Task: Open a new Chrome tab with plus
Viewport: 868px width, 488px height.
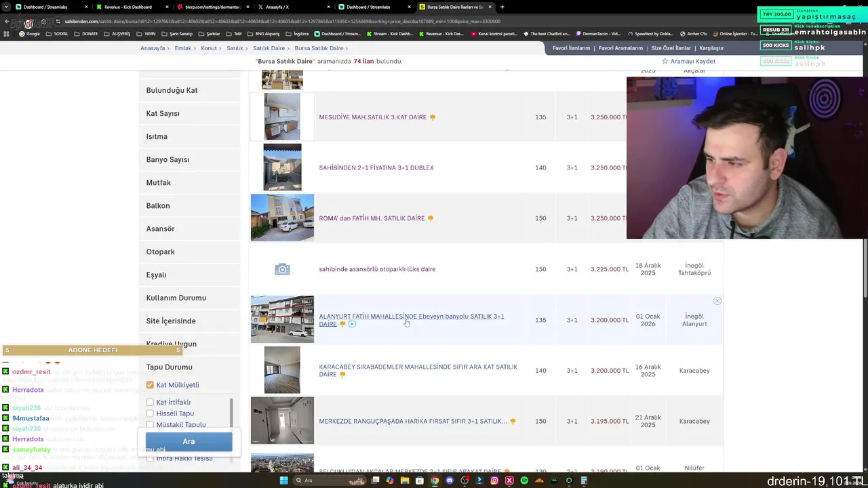Action: pos(502,7)
